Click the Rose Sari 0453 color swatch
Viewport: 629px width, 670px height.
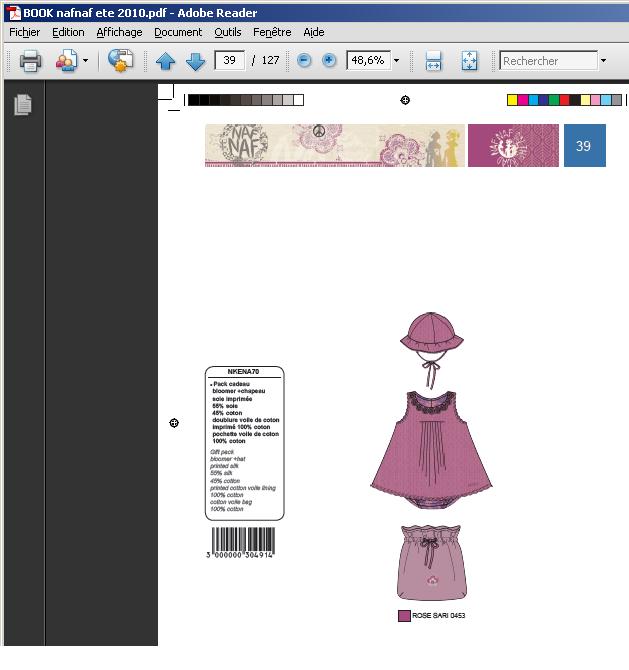404,616
